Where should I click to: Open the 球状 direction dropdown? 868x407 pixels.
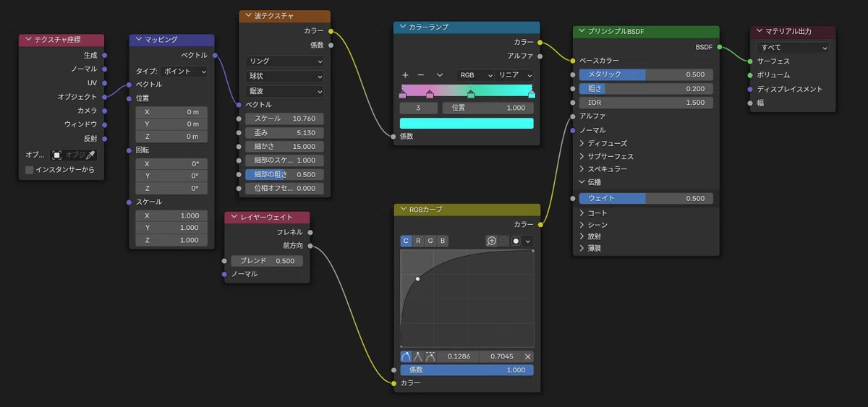285,76
